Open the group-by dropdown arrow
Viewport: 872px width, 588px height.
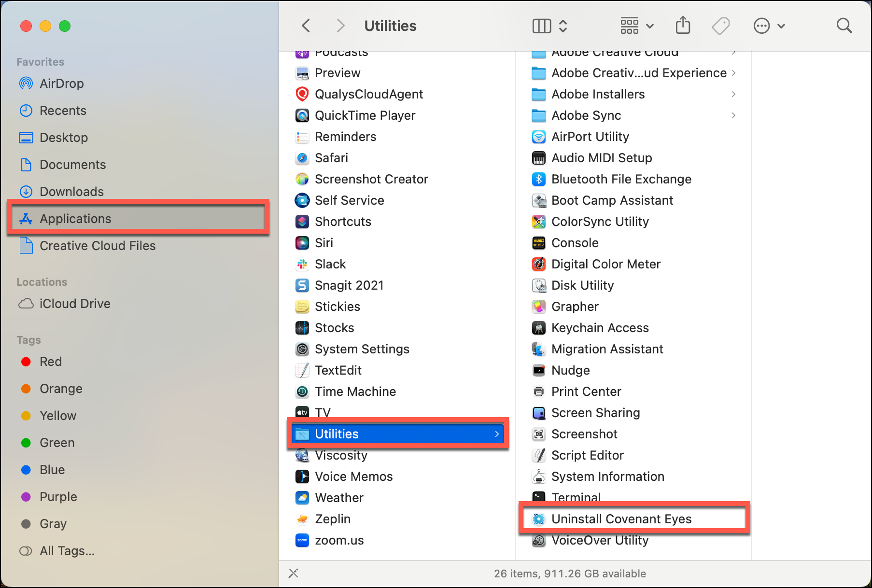tap(650, 26)
